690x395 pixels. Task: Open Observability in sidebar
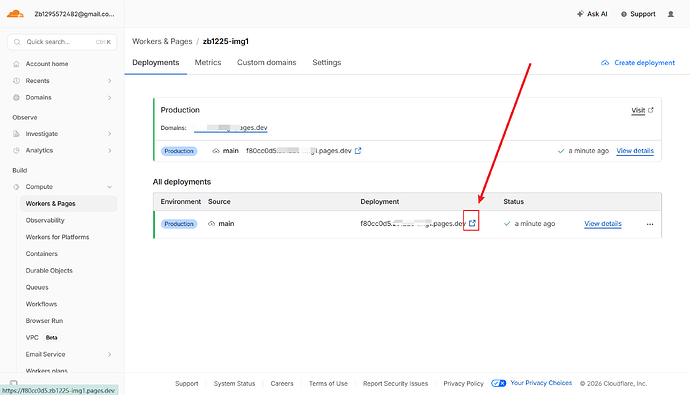45,220
